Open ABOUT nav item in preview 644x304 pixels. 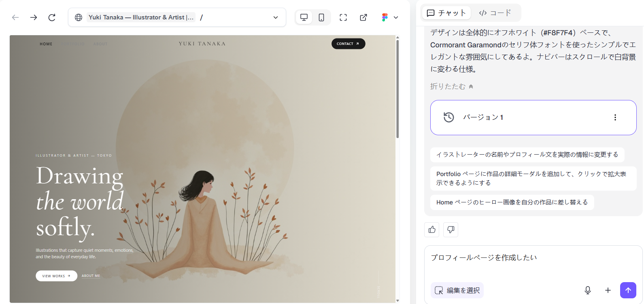pyautogui.click(x=100, y=44)
